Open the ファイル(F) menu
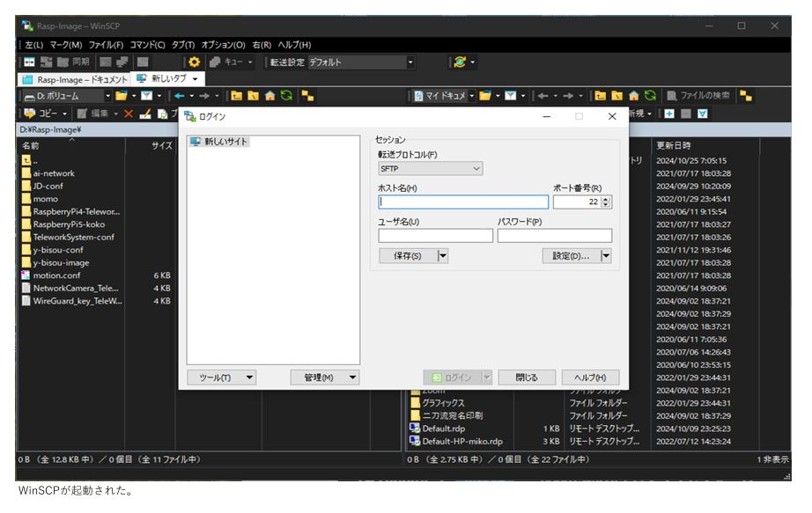 [x=106, y=45]
